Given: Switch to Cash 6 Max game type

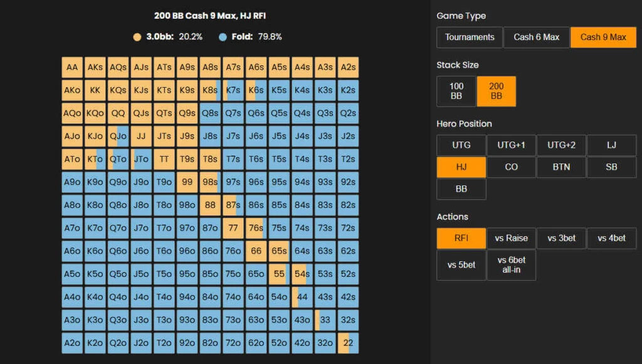Looking at the screenshot, I should pyautogui.click(x=536, y=37).
